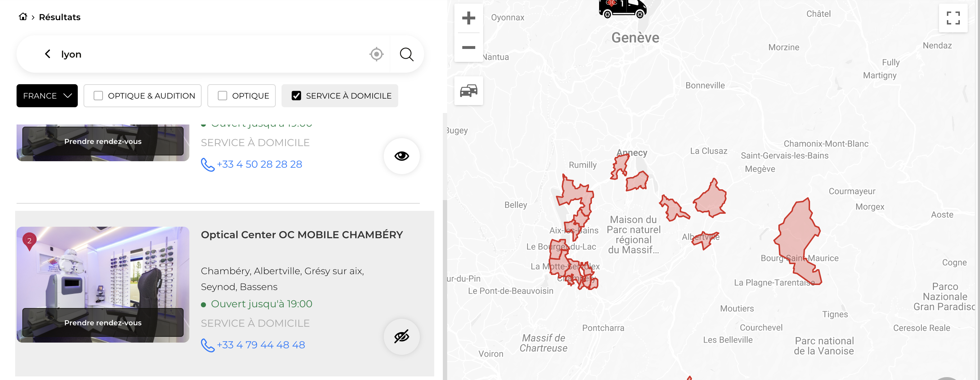Open the Résultats breadcrumb item

pyautogui.click(x=60, y=17)
